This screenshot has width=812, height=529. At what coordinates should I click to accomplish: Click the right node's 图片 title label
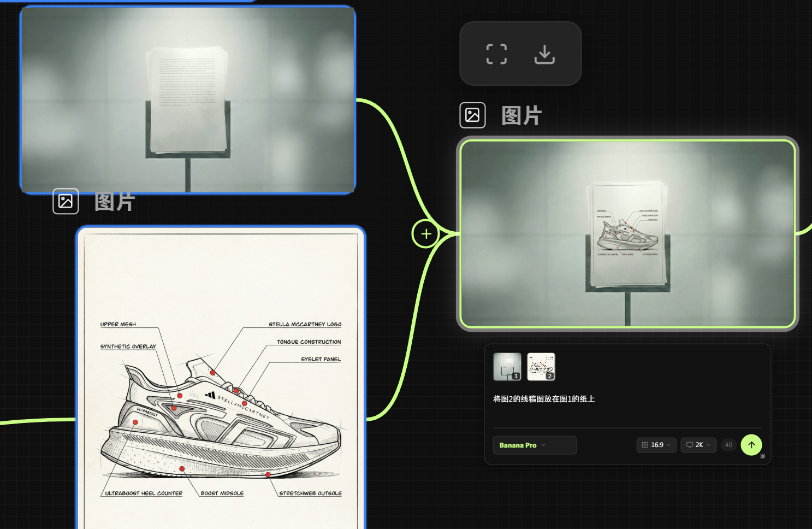point(521,116)
